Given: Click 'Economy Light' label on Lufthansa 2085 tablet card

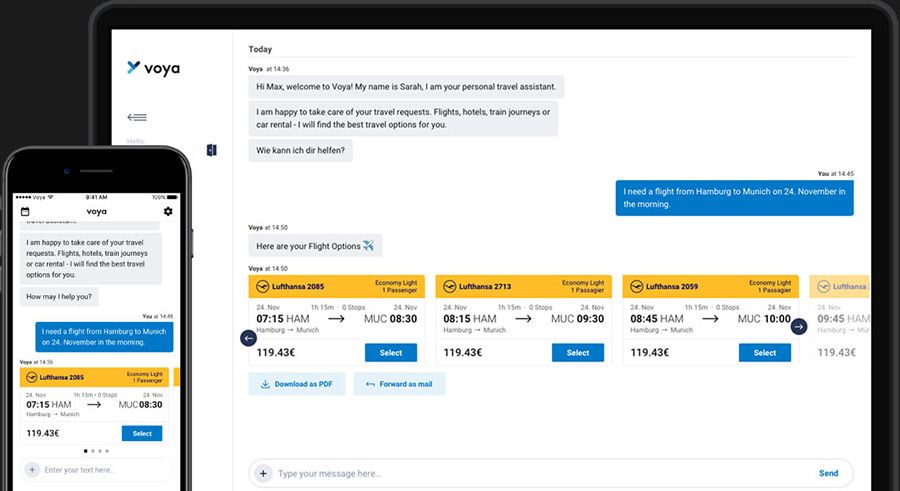Looking at the screenshot, I should (396, 283).
